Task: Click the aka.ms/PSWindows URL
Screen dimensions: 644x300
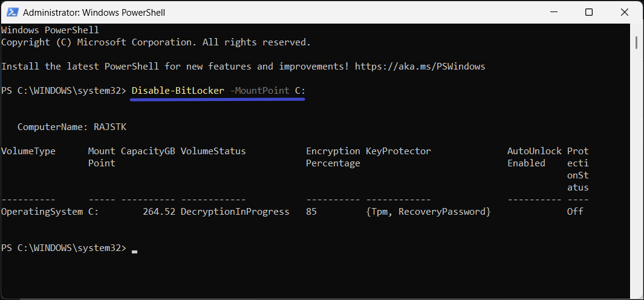Action: [420, 67]
